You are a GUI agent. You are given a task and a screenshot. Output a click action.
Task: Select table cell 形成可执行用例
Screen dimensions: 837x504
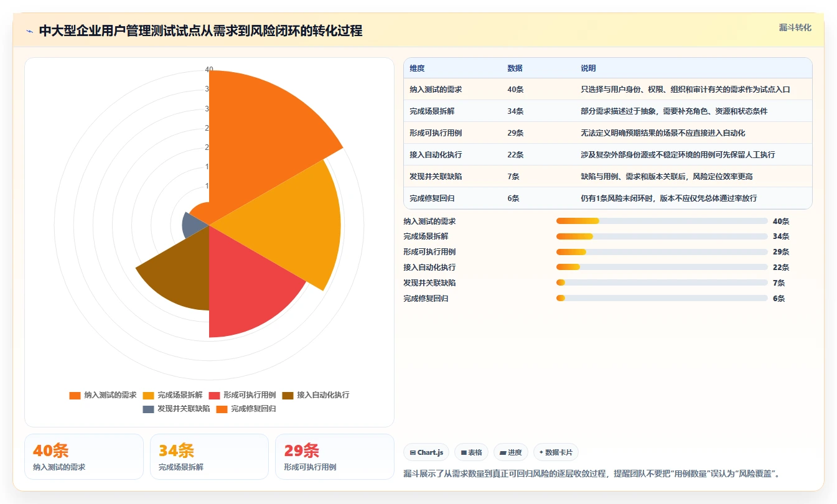pyautogui.click(x=436, y=133)
